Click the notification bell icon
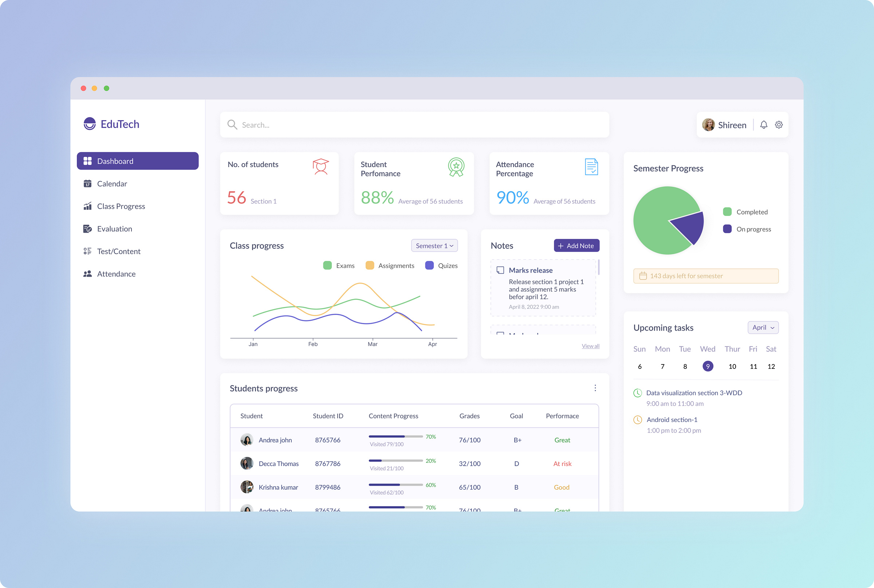The image size is (874, 588). pos(764,124)
